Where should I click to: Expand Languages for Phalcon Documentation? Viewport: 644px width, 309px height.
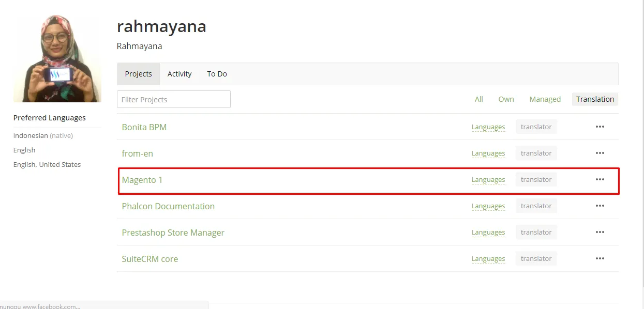[488, 206]
